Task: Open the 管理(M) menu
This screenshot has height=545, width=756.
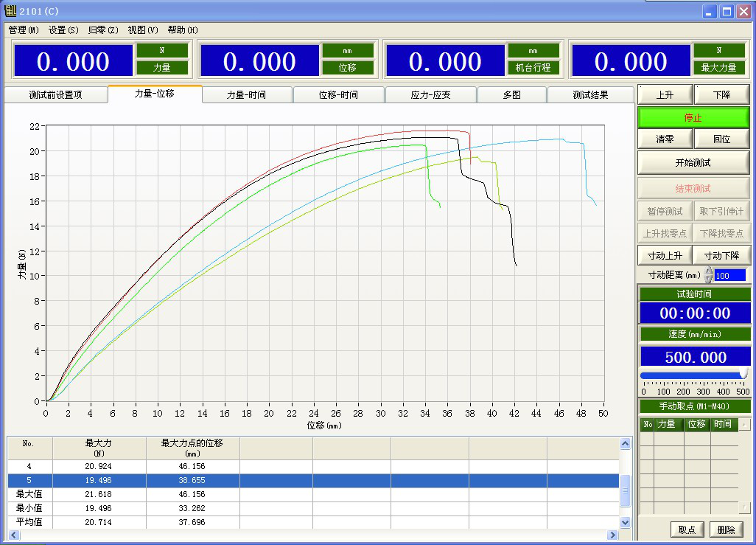Action: click(24, 30)
